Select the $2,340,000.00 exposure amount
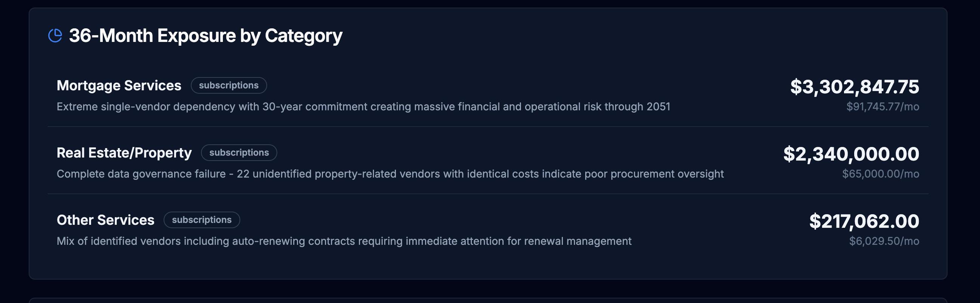 click(851, 154)
